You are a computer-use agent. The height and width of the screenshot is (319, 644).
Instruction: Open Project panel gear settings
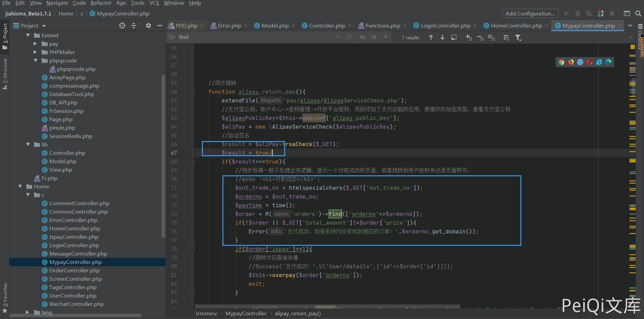[148, 26]
